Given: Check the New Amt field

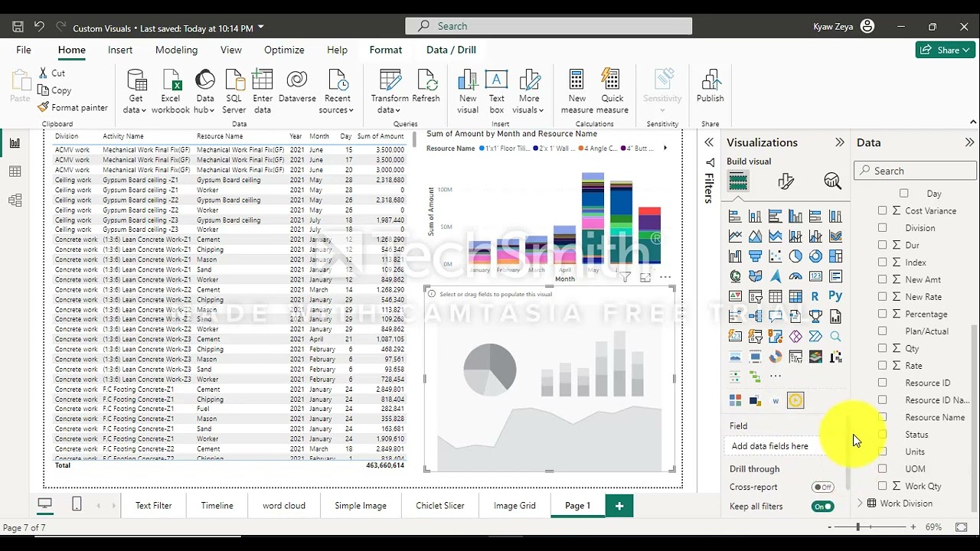Looking at the screenshot, I should click(883, 279).
